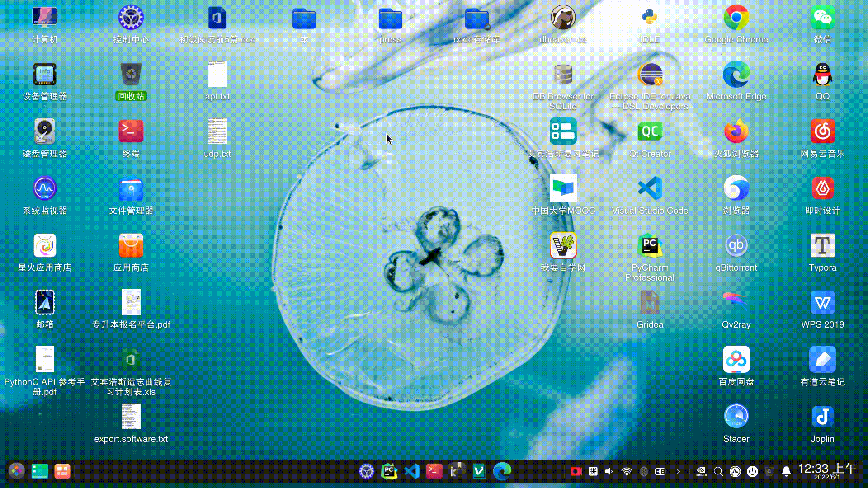
Task: Toggle Bluetooth from the system tray
Action: click(x=643, y=471)
